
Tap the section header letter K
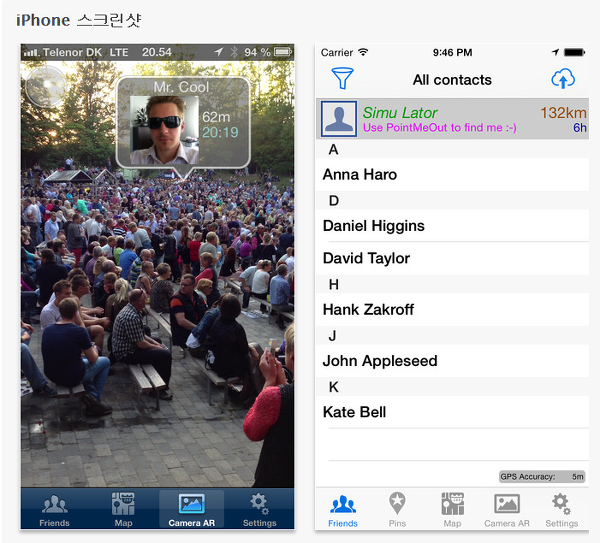(x=334, y=387)
